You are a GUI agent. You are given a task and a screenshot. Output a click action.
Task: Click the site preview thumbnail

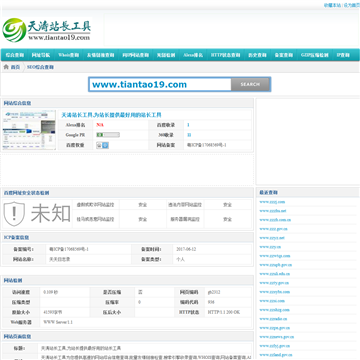pyautogui.click(x=29, y=130)
